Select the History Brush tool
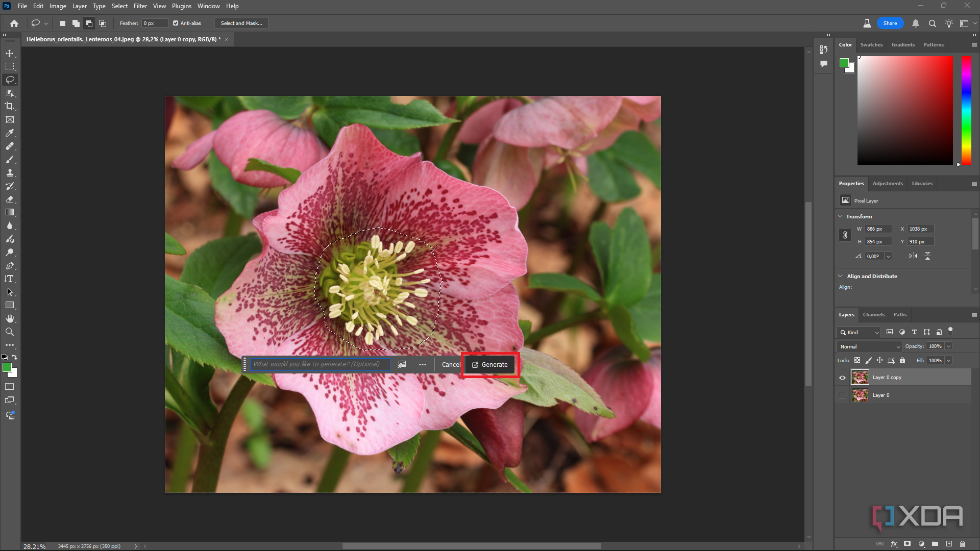 click(x=10, y=186)
